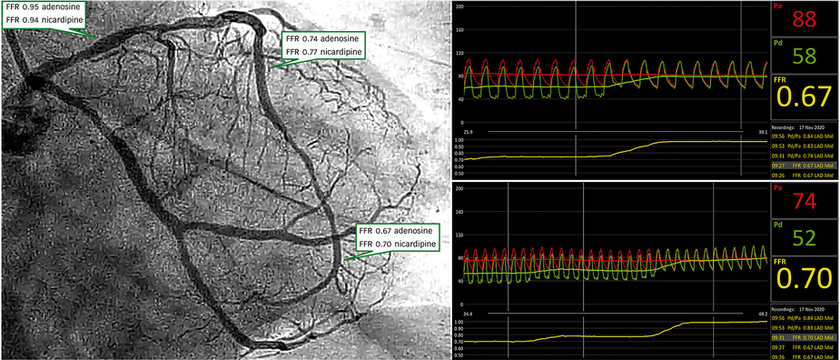Open the 09:31 Pd/Pa 0.78 LAD Mid recording

(802, 155)
